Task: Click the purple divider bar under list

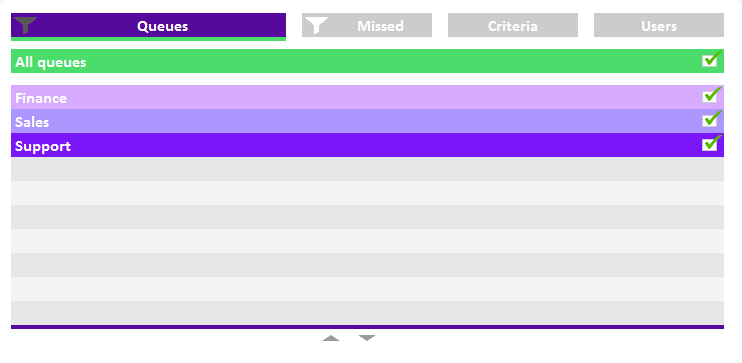Action: click(x=367, y=327)
